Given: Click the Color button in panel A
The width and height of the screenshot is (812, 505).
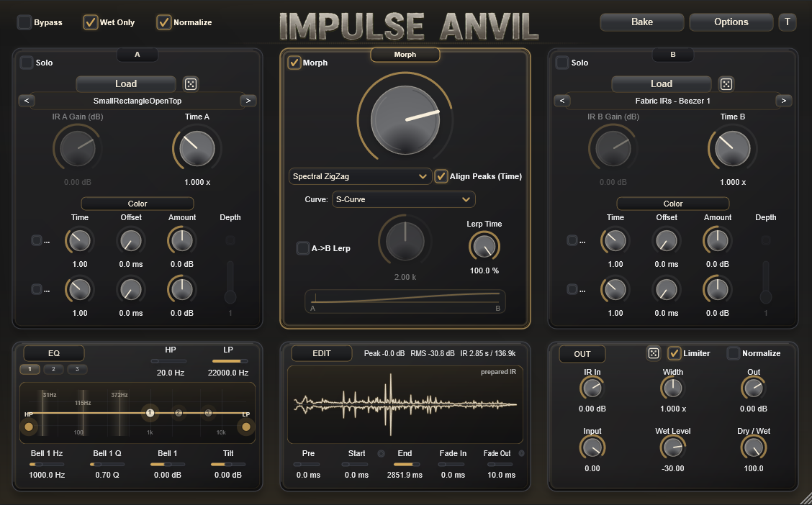Looking at the screenshot, I should point(137,204).
